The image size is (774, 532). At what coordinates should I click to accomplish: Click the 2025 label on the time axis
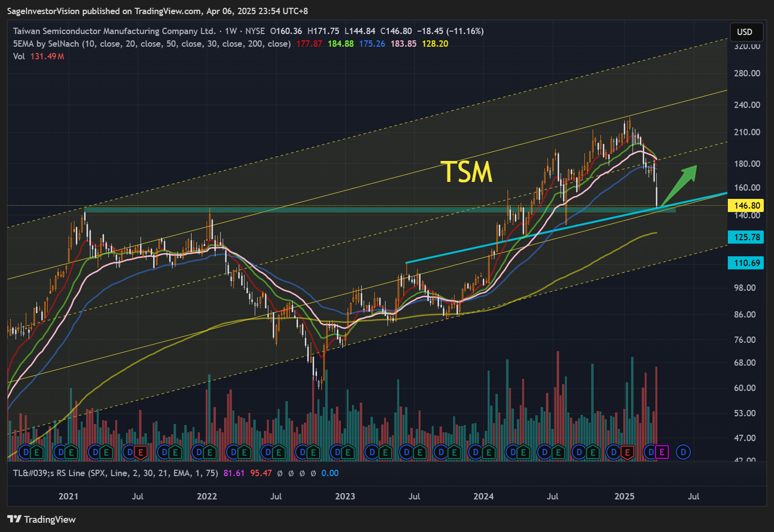[624, 497]
